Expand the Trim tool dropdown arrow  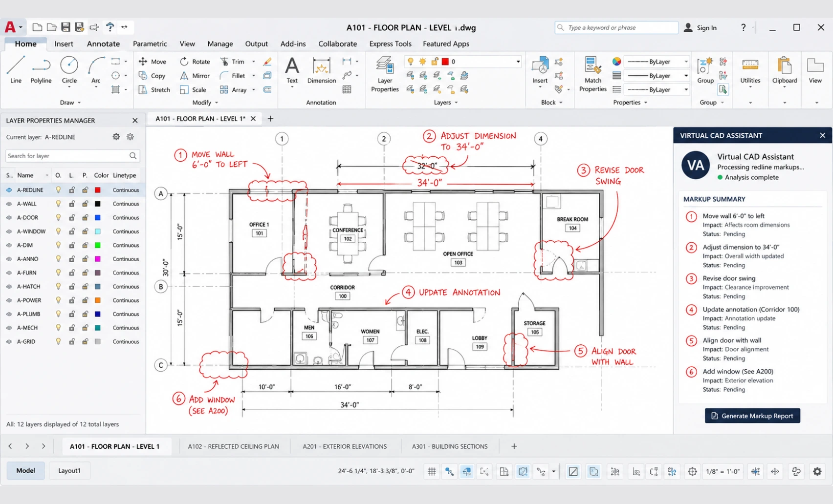point(253,62)
